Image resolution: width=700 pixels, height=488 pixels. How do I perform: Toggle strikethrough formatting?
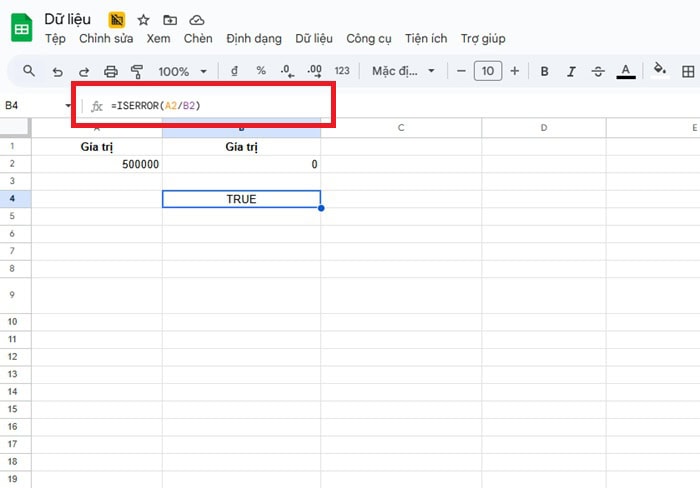(x=599, y=71)
